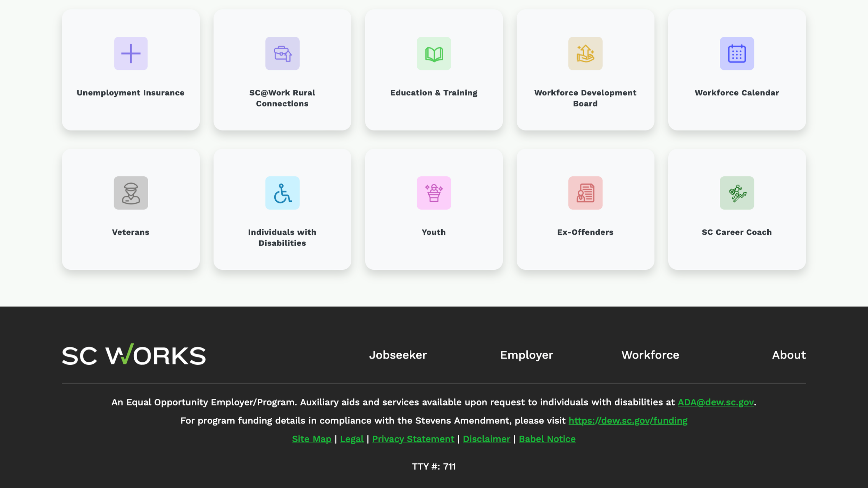Click the SC Career Coach runner icon
The image size is (868, 488).
click(x=736, y=193)
